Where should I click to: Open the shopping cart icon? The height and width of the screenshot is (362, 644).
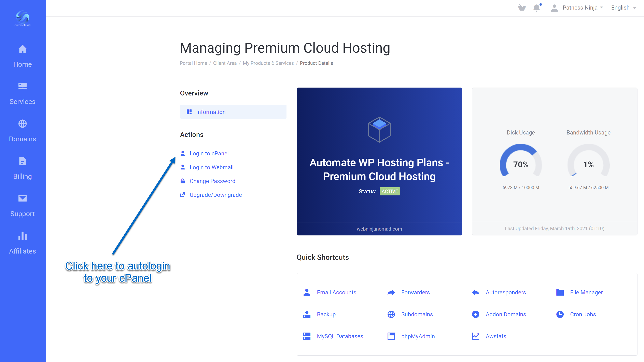coord(522,8)
